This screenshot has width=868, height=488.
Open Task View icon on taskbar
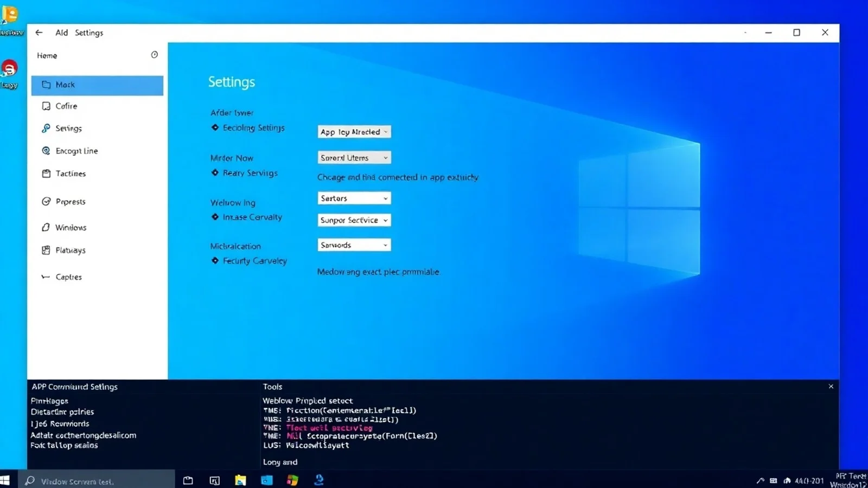[x=188, y=480]
